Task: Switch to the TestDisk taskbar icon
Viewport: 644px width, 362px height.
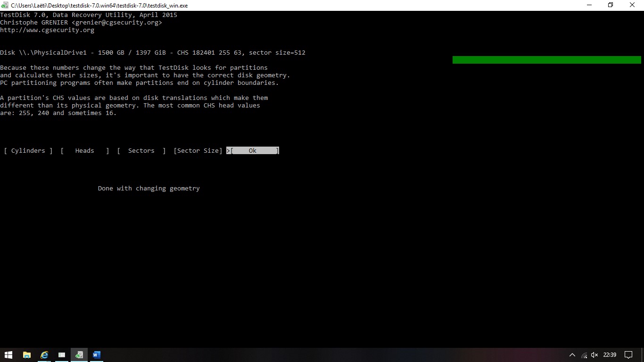Action: coord(79,355)
